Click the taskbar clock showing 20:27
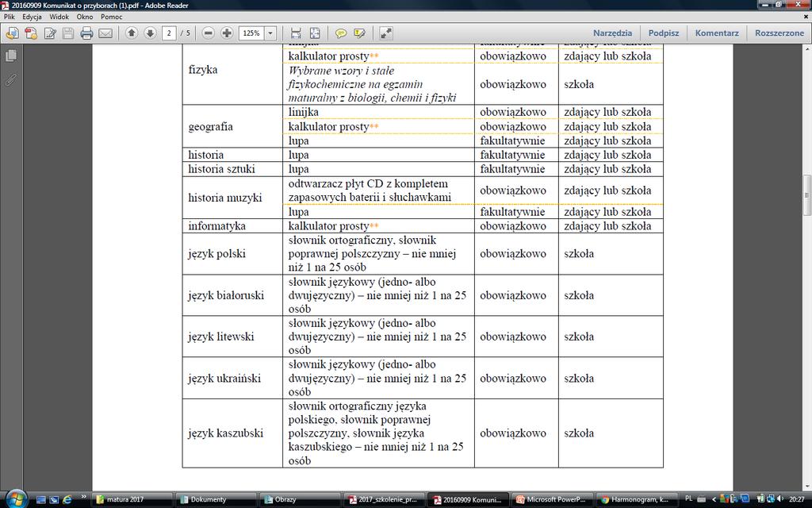This screenshot has height=508, width=812. click(796, 500)
